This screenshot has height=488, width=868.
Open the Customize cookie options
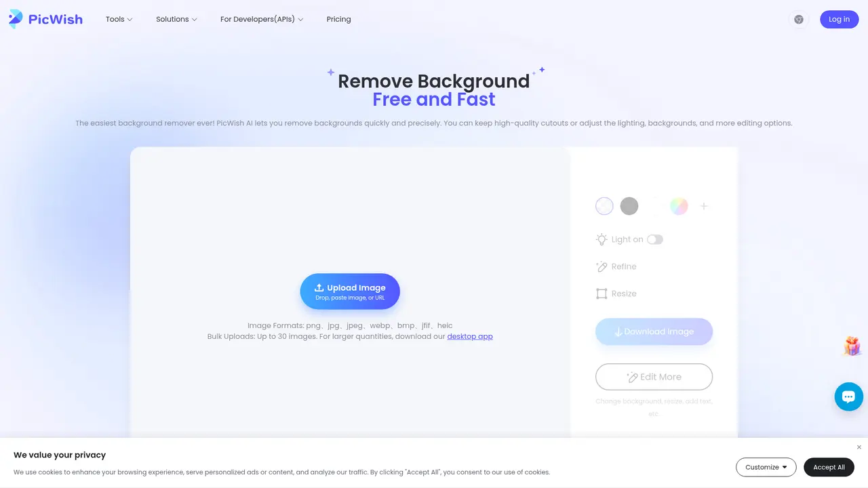(766, 467)
